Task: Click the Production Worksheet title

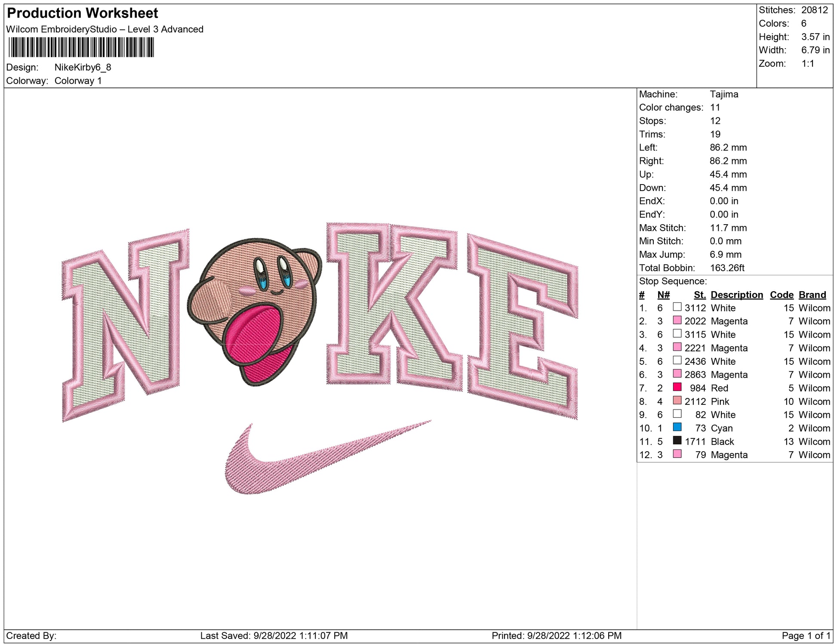Action: (83, 13)
